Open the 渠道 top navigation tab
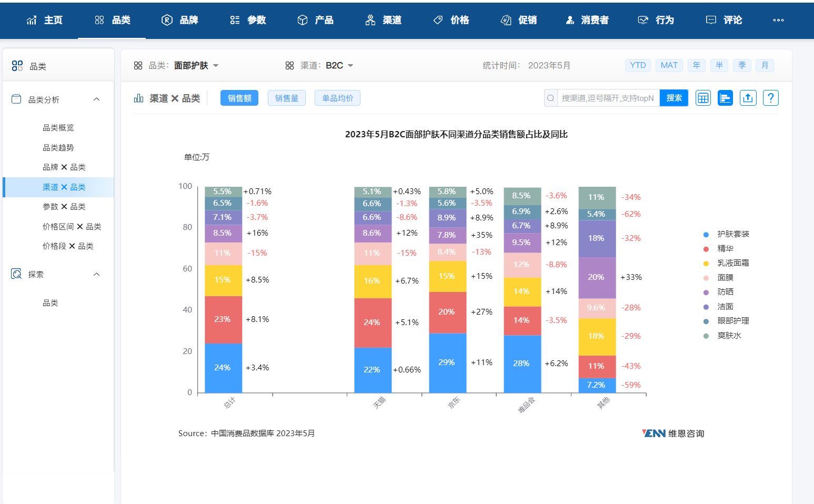This screenshot has width=814, height=504. (x=383, y=20)
